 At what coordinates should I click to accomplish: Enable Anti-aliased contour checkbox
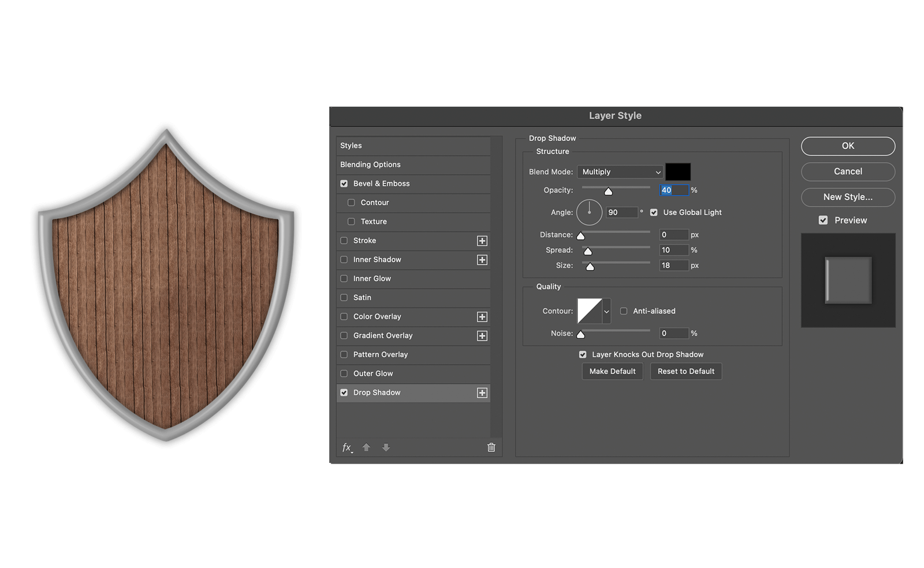point(624,311)
